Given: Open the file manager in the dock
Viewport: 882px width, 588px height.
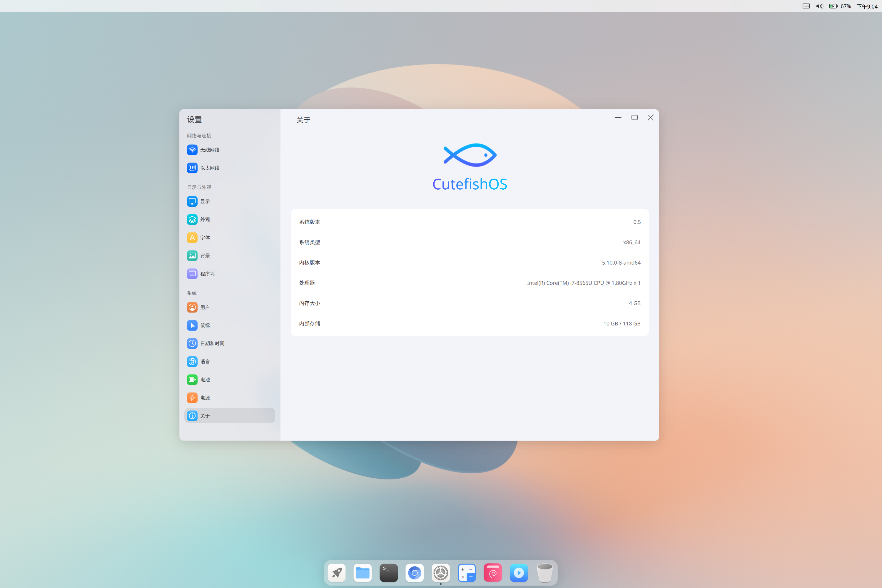Looking at the screenshot, I should tap(362, 573).
